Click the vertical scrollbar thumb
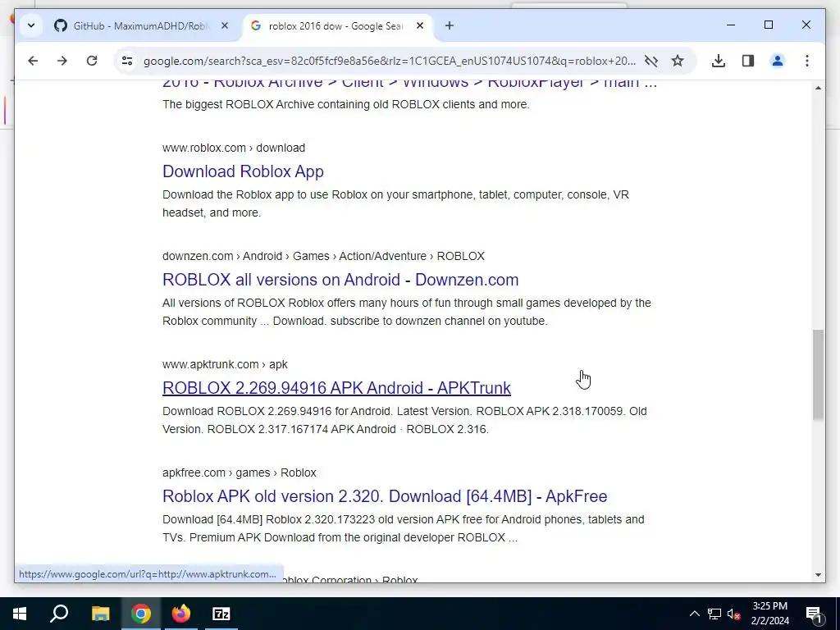 [818, 375]
